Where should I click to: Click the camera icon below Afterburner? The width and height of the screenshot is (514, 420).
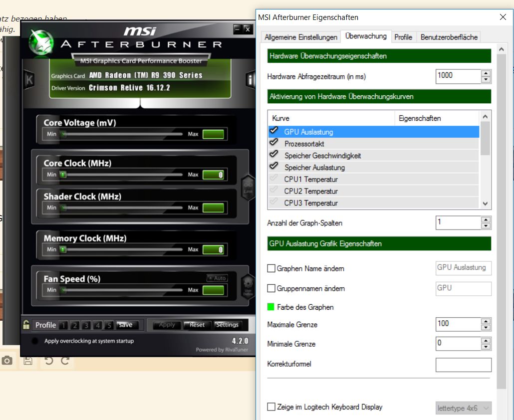coord(7,361)
